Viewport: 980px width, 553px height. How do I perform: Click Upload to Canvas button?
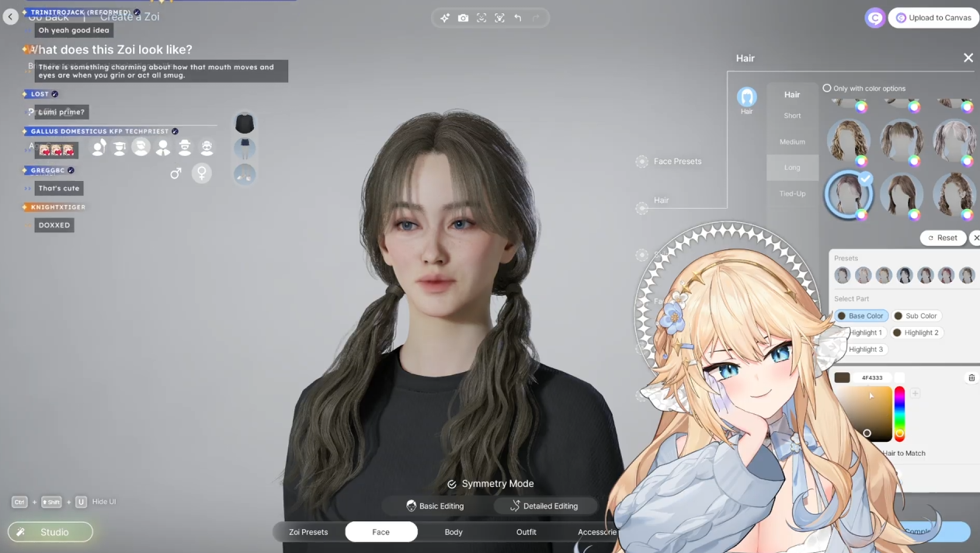point(933,18)
